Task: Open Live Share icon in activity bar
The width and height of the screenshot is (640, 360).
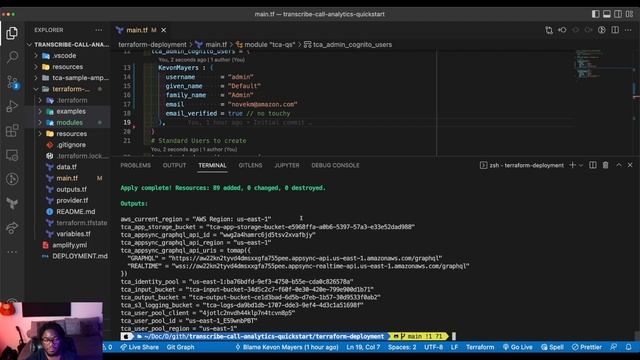Action: pos(12,228)
